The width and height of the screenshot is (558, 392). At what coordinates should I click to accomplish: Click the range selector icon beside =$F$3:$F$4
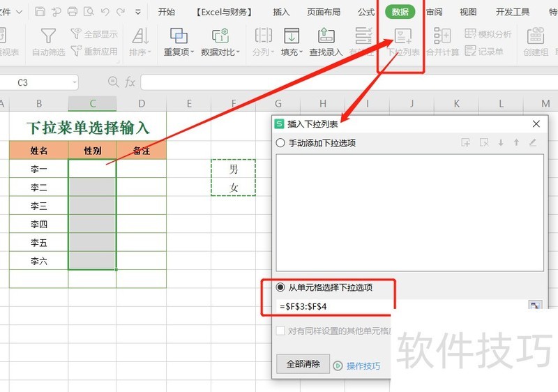(x=535, y=306)
